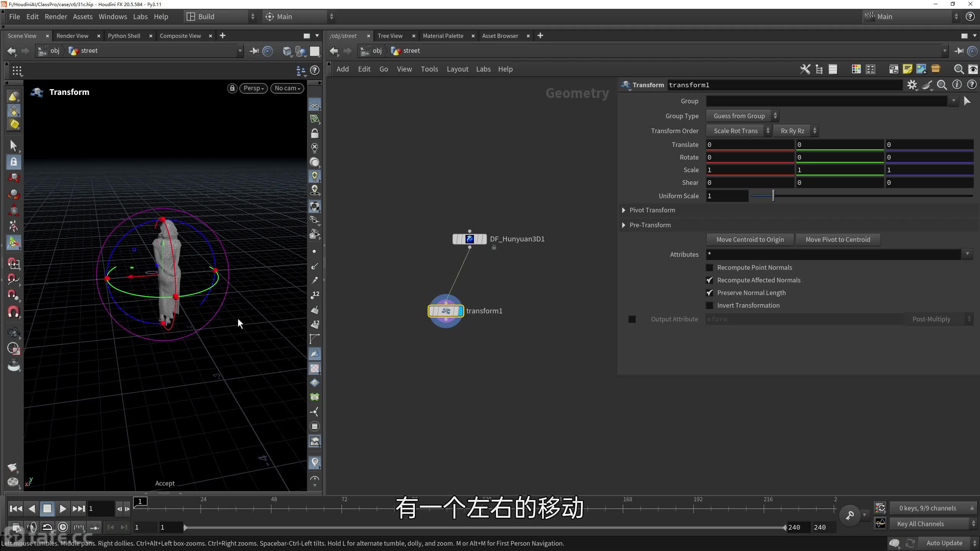This screenshot has width=980, height=551.
Task: Switch to the Material Palette tab
Action: coord(443,36)
